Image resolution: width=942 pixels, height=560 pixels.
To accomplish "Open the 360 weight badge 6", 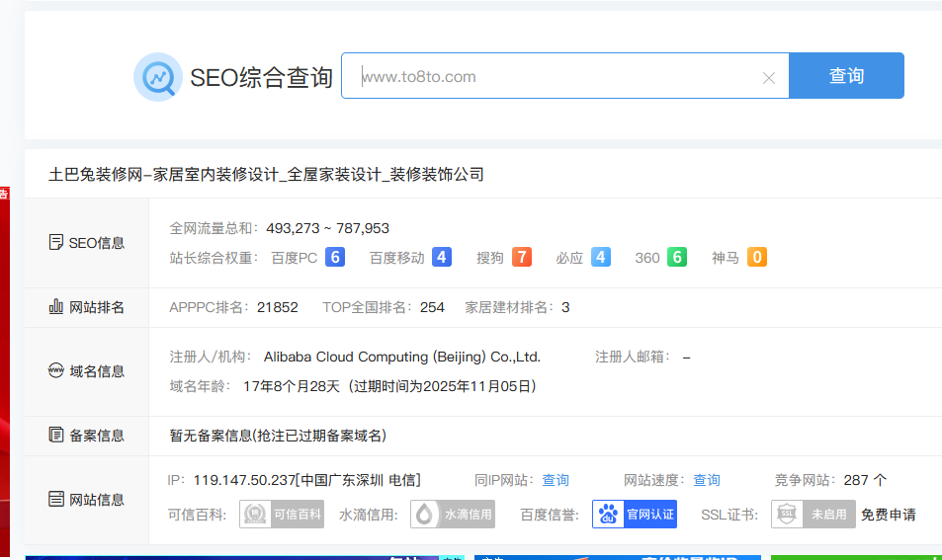I will 677,257.
